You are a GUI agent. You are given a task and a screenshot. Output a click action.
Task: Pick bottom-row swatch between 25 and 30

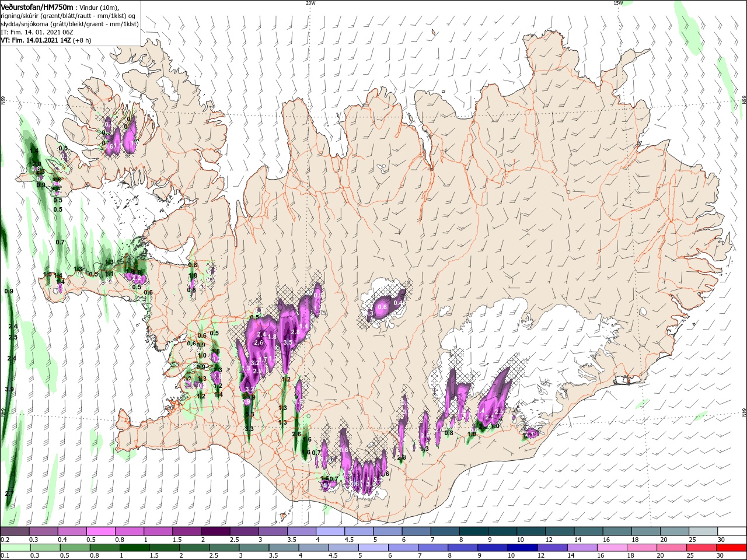(x=702, y=548)
